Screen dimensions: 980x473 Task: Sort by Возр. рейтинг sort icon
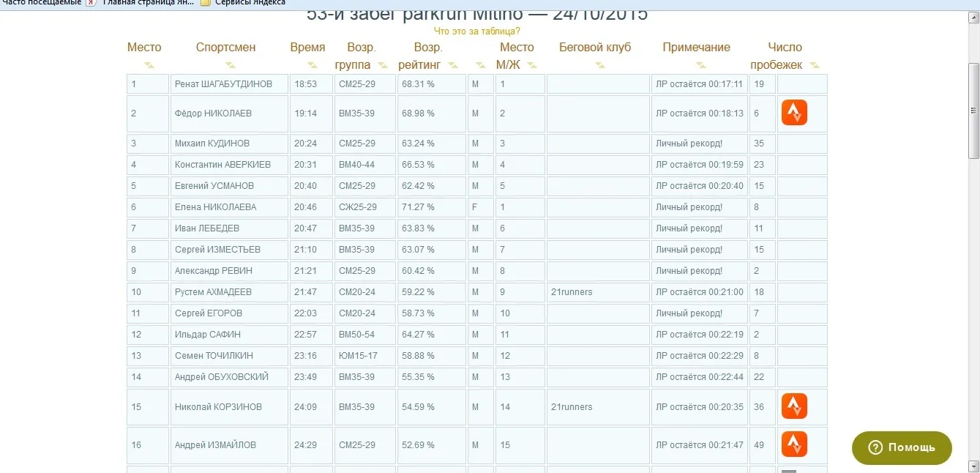click(453, 65)
